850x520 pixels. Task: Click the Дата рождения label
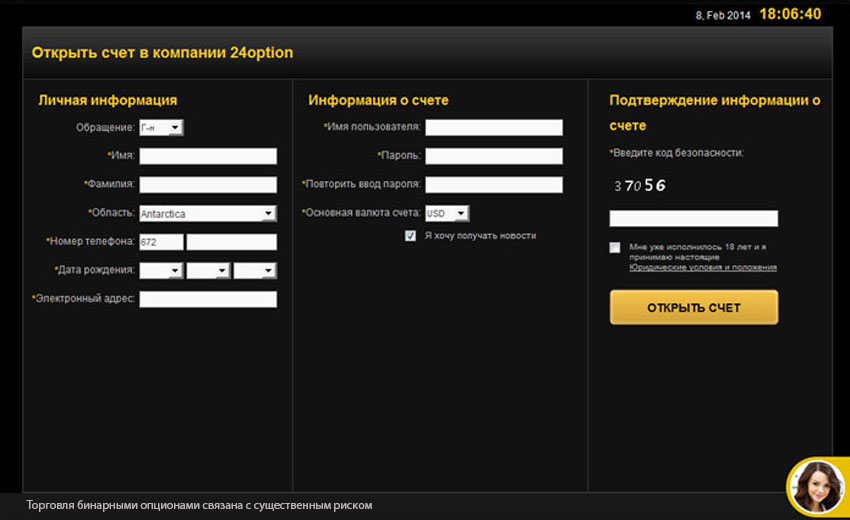point(94,270)
